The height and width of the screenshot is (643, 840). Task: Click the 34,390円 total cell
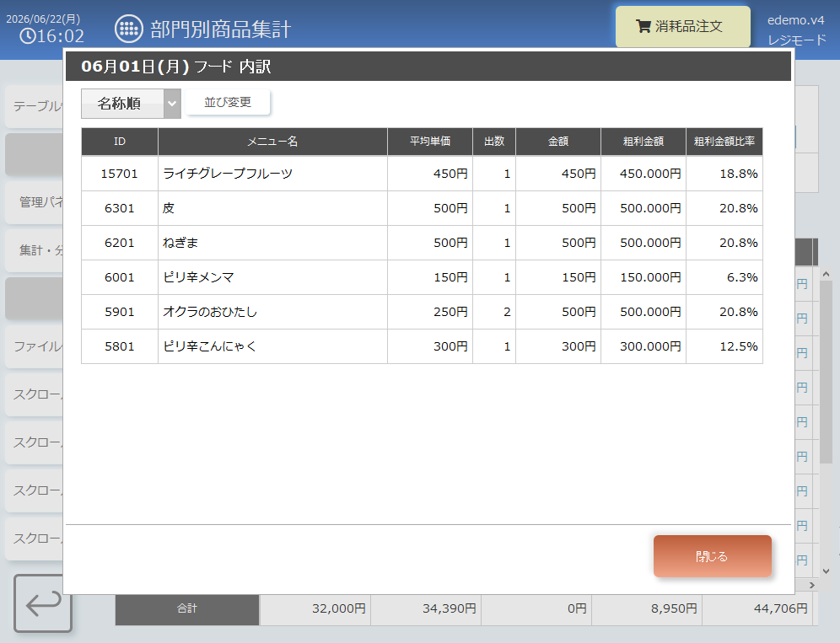426,608
